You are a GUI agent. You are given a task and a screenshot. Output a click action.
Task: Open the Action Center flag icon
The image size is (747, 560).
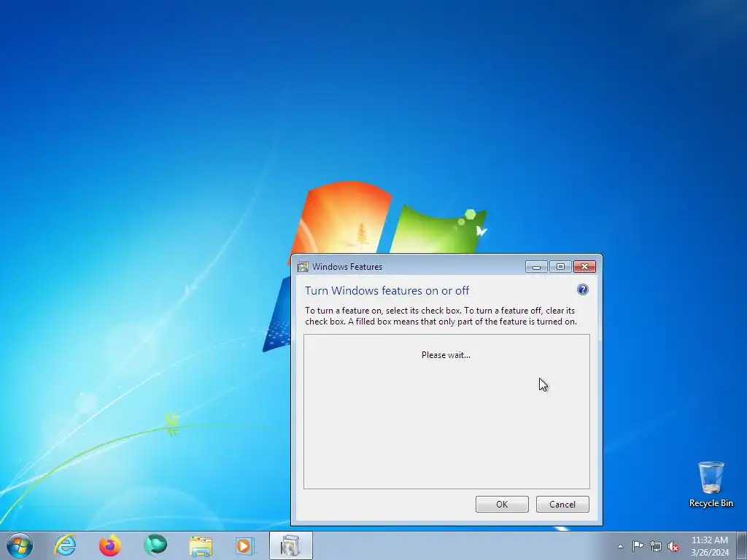coord(638,546)
